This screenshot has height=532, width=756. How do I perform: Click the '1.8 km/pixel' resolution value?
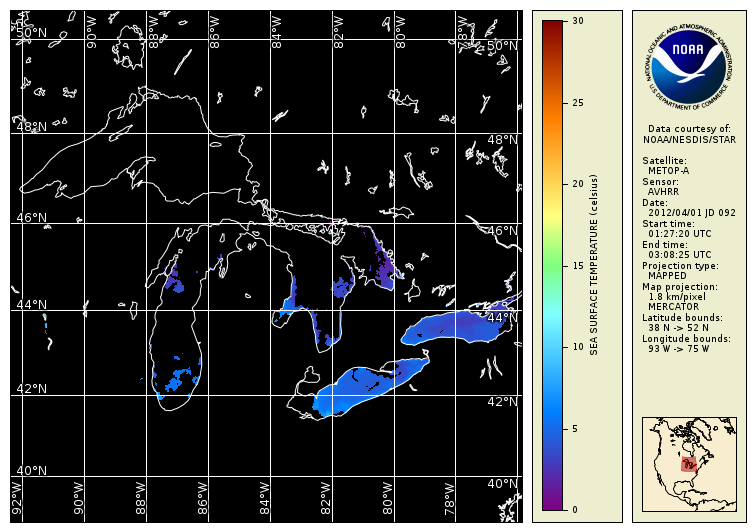(677, 297)
